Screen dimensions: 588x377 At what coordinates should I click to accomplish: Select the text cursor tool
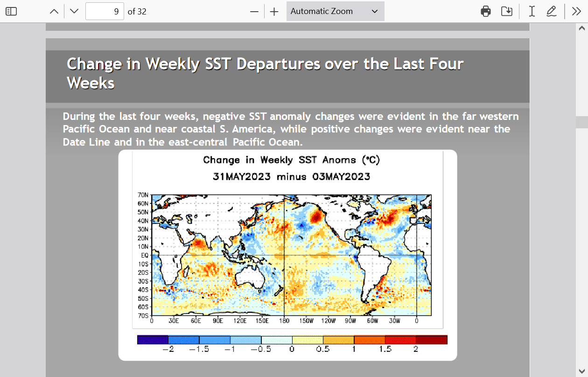coord(532,11)
